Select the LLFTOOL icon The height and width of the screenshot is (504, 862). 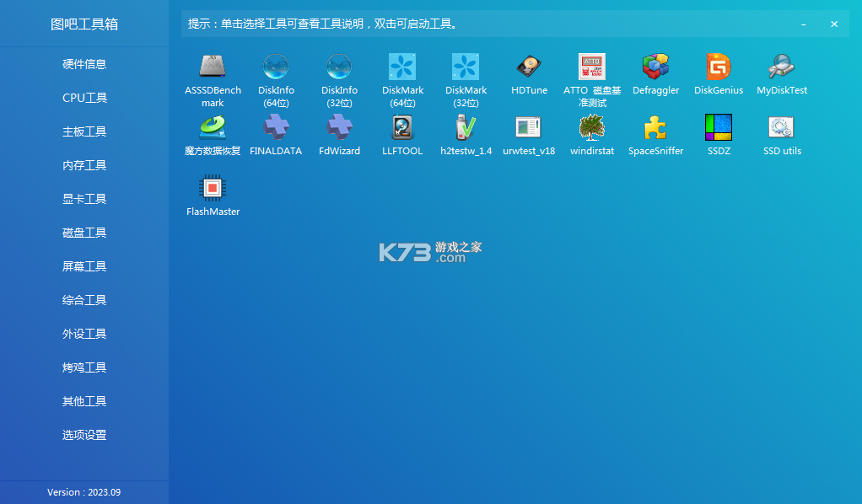pyautogui.click(x=402, y=127)
